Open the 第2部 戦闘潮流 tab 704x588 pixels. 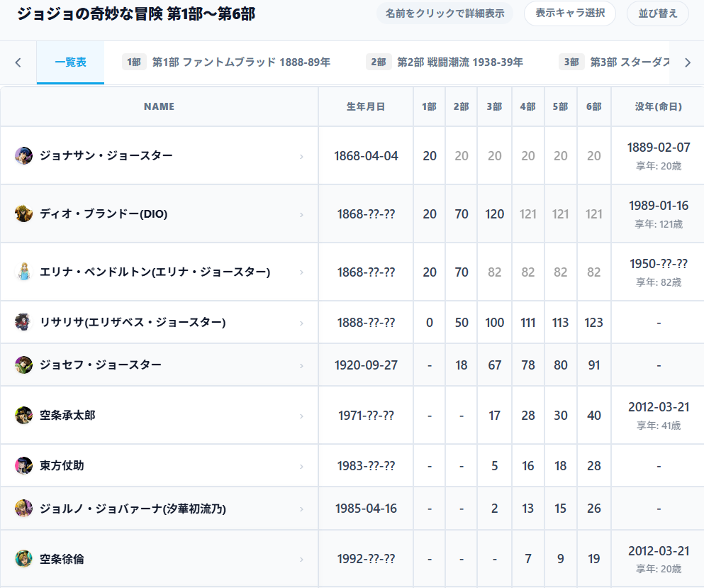pyautogui.click(x=445, y=62)
